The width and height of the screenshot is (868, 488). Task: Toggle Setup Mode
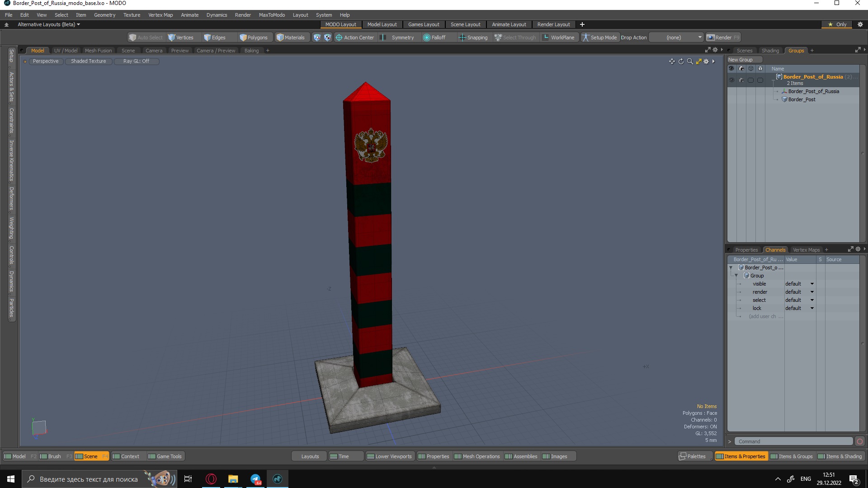click(599, 38)
